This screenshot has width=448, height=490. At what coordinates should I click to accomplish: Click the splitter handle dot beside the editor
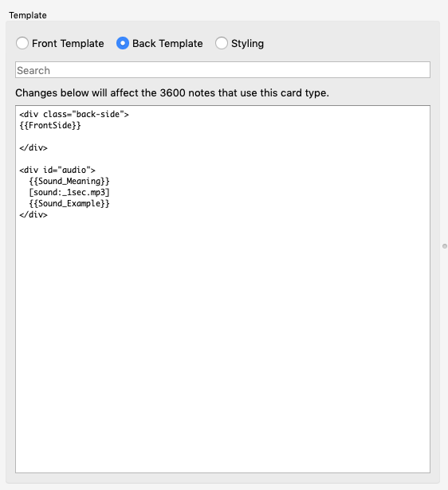[x=445, y=246]
